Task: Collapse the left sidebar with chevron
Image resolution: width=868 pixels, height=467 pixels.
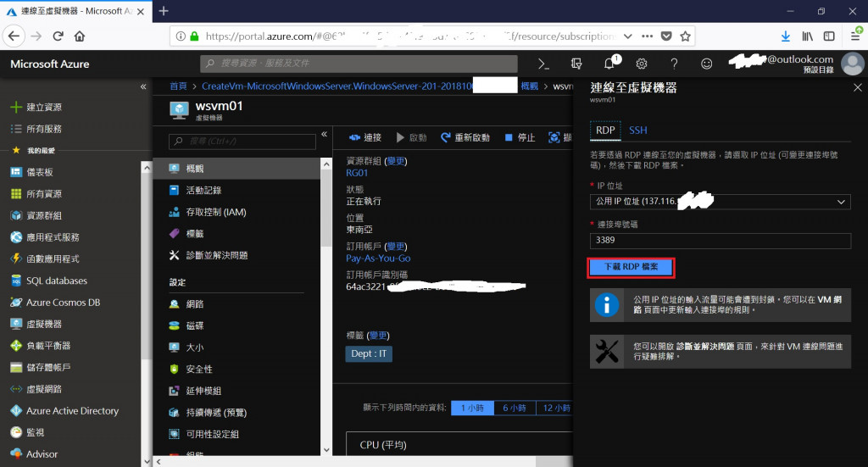Action: point(143,86)
